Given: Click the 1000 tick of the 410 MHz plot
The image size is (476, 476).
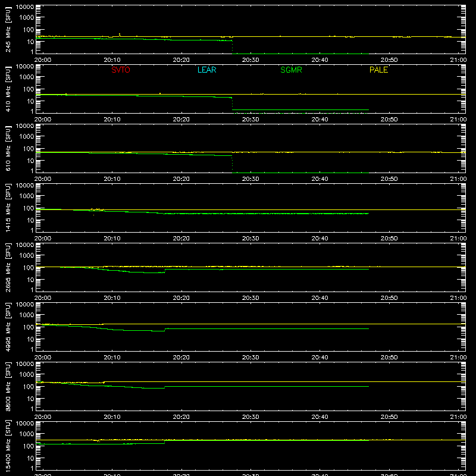Looking at the screenshot, I should tap(27, 77).
